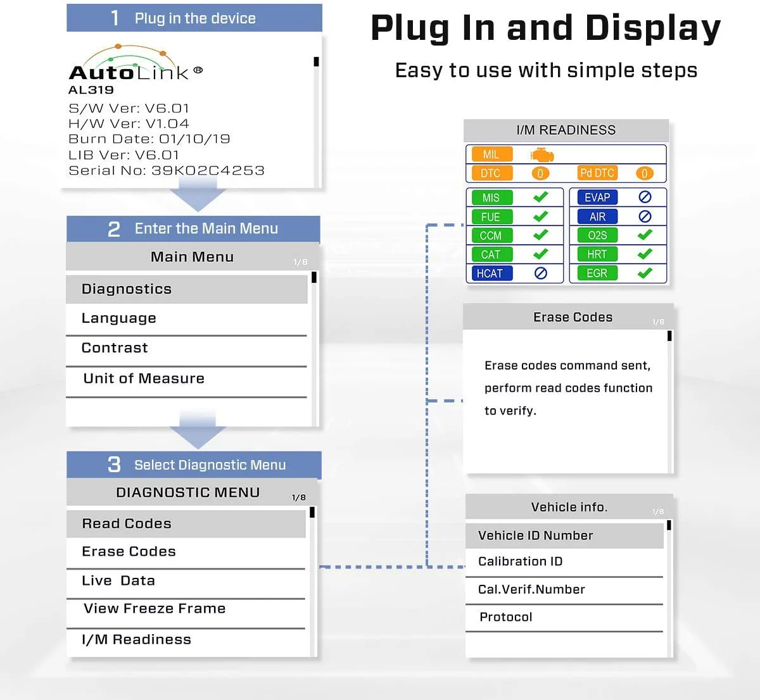Toggle the FUE readiness indicator

[540, 216]
